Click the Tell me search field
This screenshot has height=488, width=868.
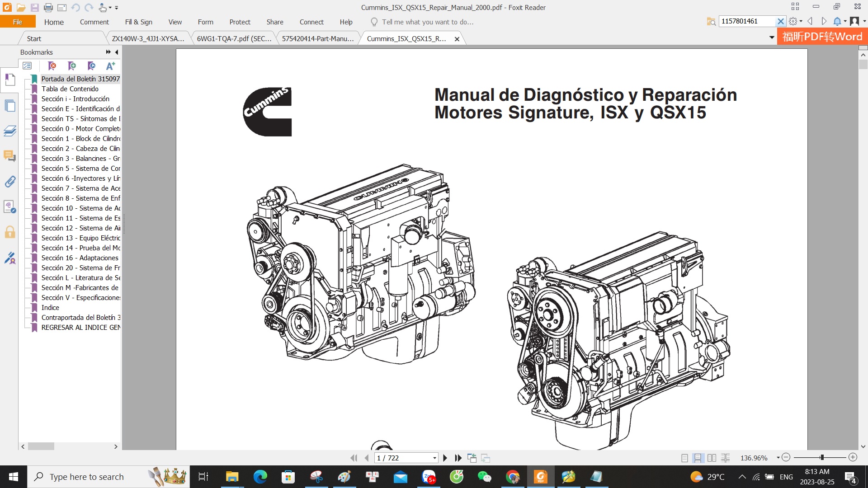pyautogui.click(x=427, y=22)
